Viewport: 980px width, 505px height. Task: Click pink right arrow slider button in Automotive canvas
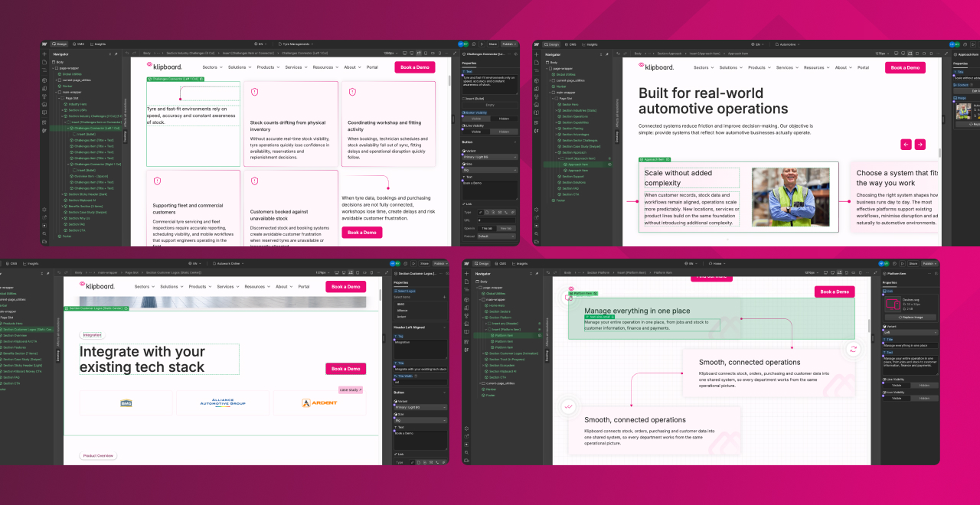[x=920, y=144]
